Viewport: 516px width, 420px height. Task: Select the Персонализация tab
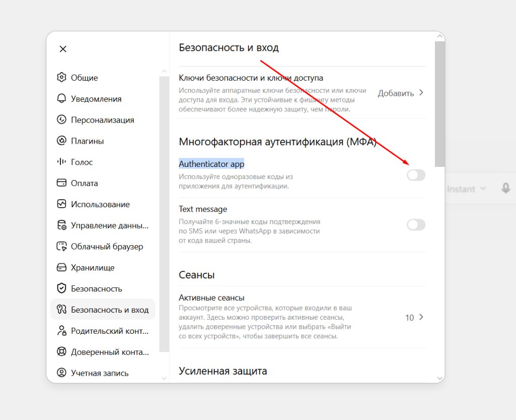pos(103,120)
